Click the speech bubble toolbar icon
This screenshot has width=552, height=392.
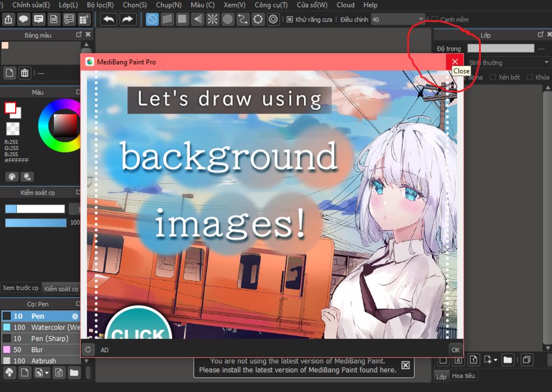coord(24,19)
